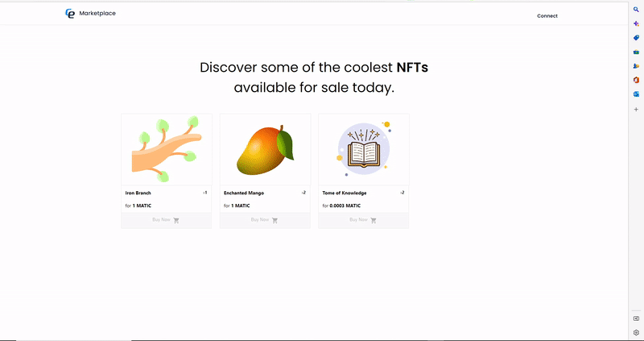Select the Enchanted Mango title
Screen dimensions: 644x341
click(244, 193)
